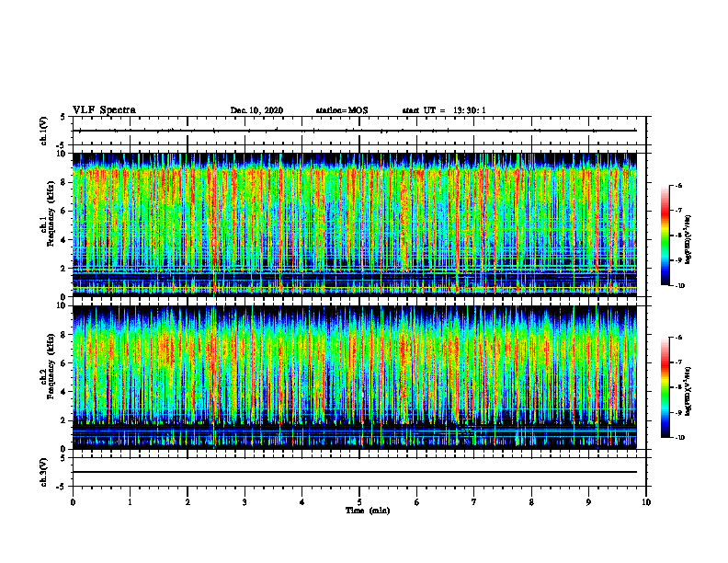Click the time axis tick label "7"
This screenshot has width=728, height=563.
[474, 502]
